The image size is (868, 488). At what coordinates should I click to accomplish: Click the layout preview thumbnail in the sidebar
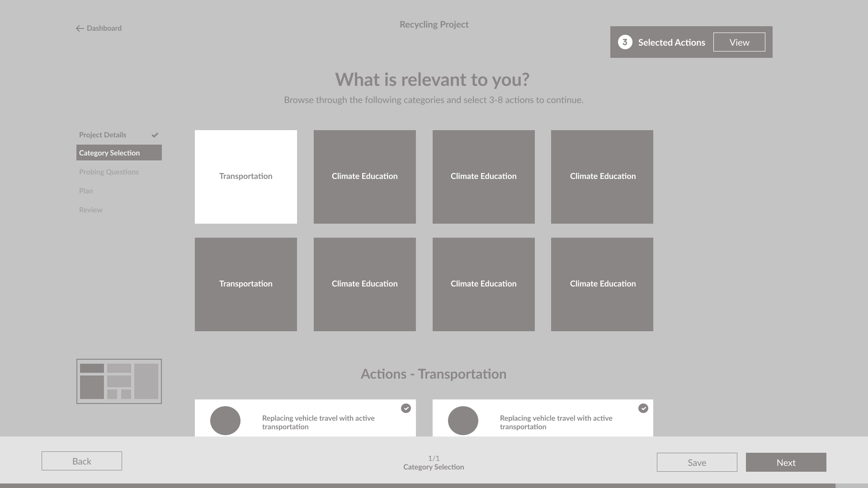[x=119, y=381]
